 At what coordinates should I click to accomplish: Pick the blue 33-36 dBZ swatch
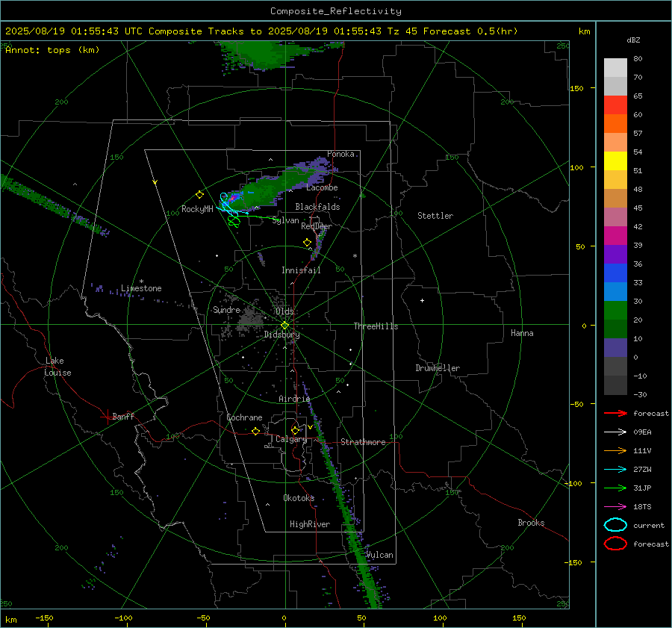[615, 273]
